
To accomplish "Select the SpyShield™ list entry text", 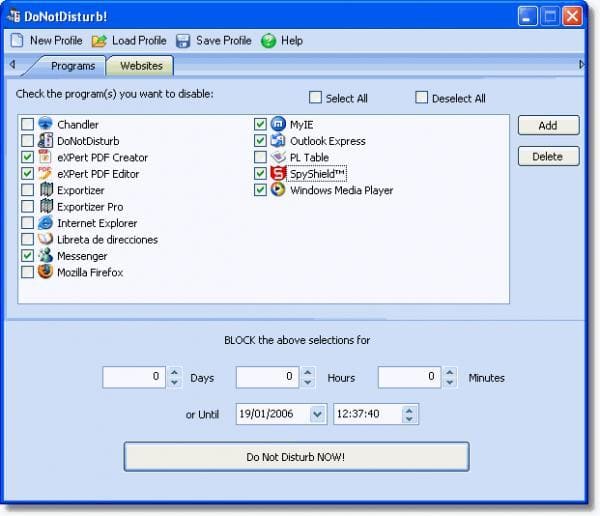I will 317,174.
